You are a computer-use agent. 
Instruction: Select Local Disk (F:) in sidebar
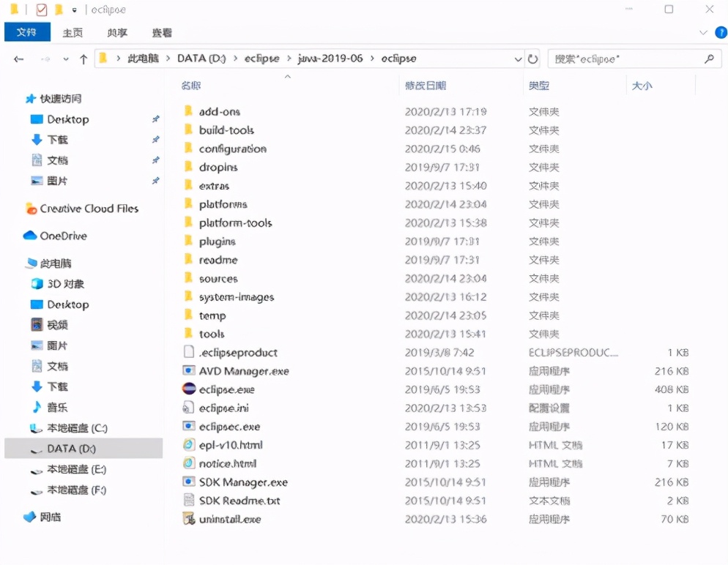[x=68, y=490]
